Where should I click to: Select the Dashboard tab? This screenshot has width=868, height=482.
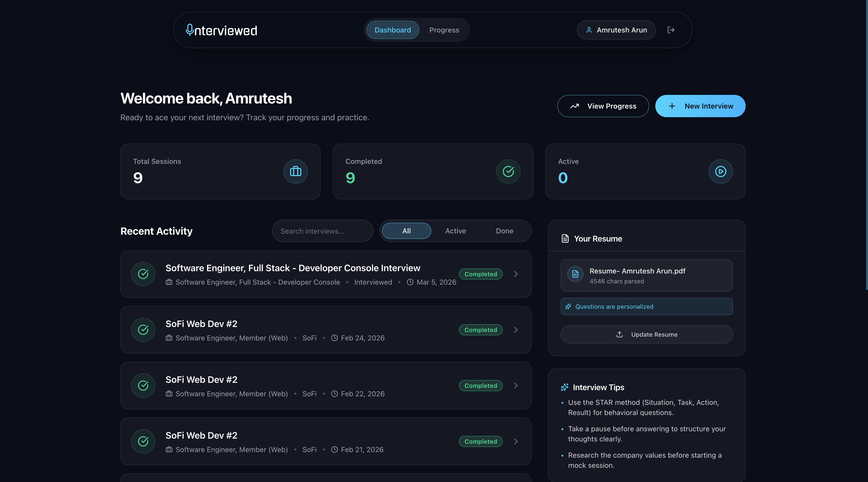pyautogui.click(x=393, y=30)
